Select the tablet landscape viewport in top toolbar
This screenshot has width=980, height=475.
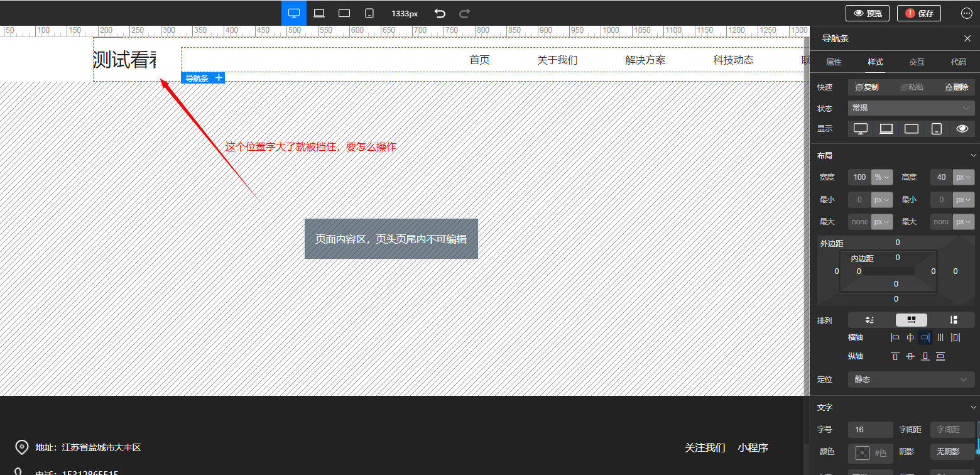click(344, 13)
